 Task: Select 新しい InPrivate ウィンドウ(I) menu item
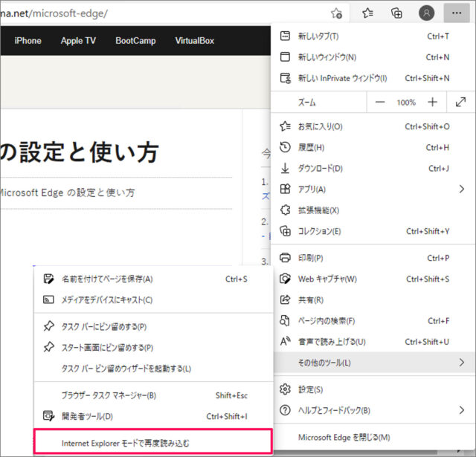[x=373, y=78]
